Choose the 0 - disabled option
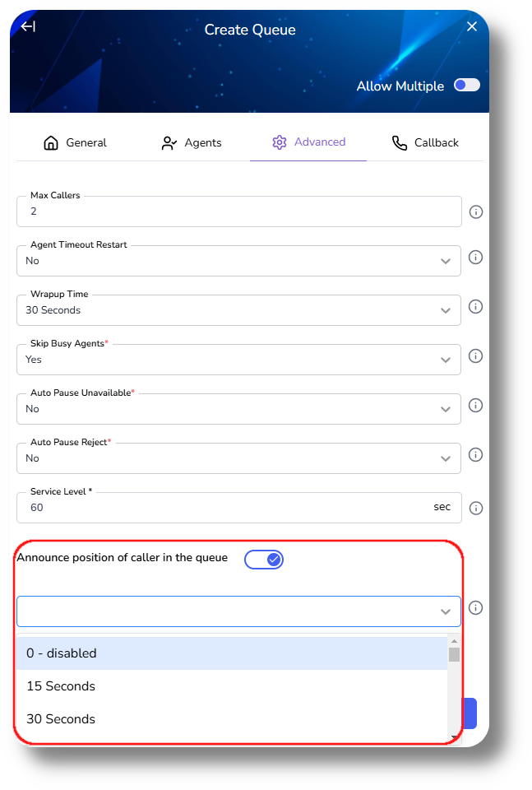The width and height of the screenshot is (532, 790). (62, 653)
